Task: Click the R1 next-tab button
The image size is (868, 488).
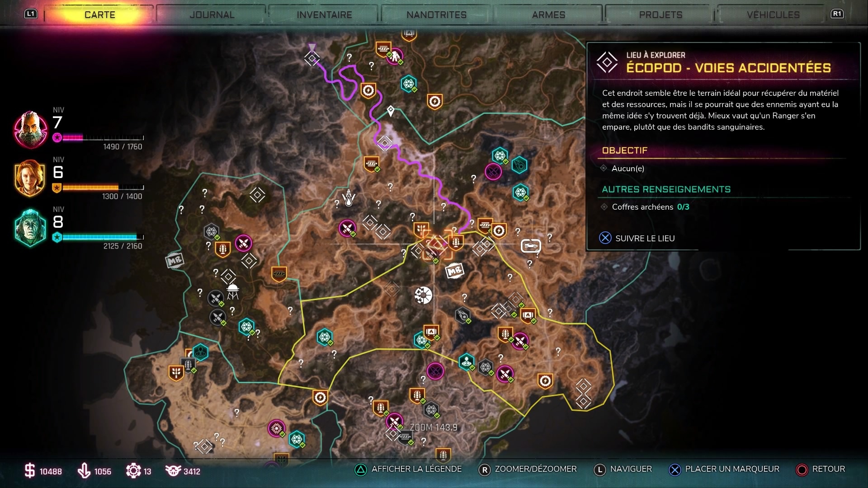Action: point(837,14)
